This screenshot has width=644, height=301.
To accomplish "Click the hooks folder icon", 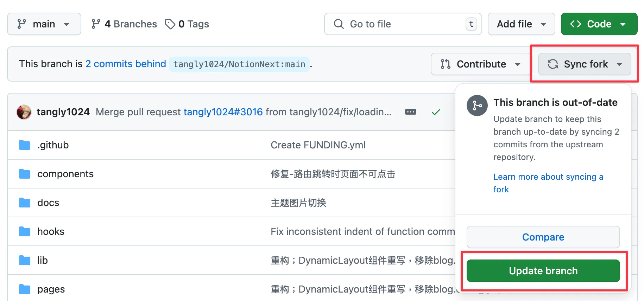I will (x=25, y=231).
